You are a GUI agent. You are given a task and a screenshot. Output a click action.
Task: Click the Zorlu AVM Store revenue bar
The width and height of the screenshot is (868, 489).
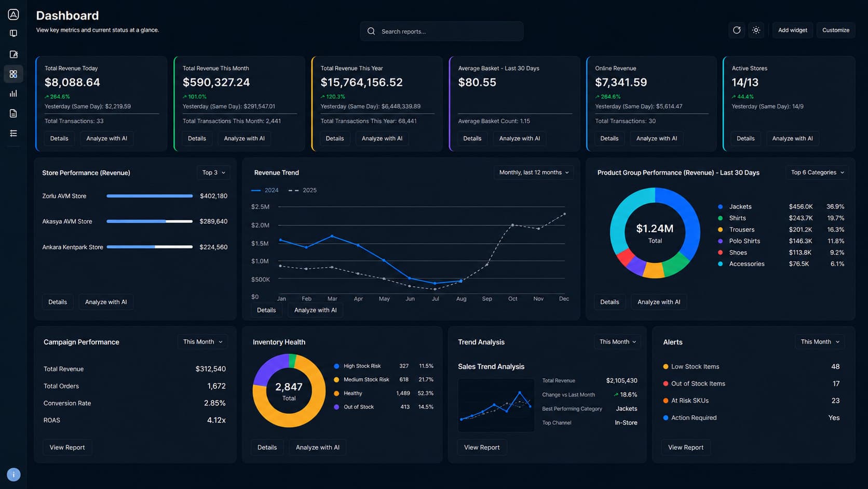click(150, 196)
